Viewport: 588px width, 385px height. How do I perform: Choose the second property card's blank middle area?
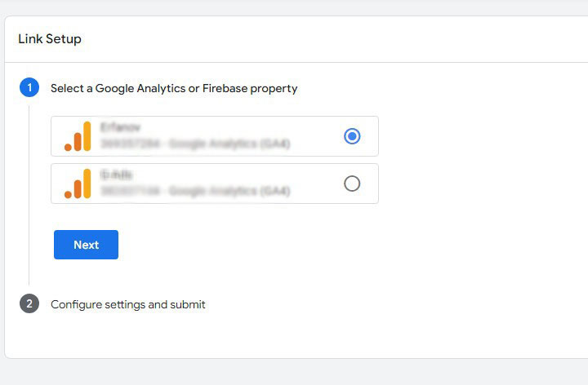pos(315,184)
